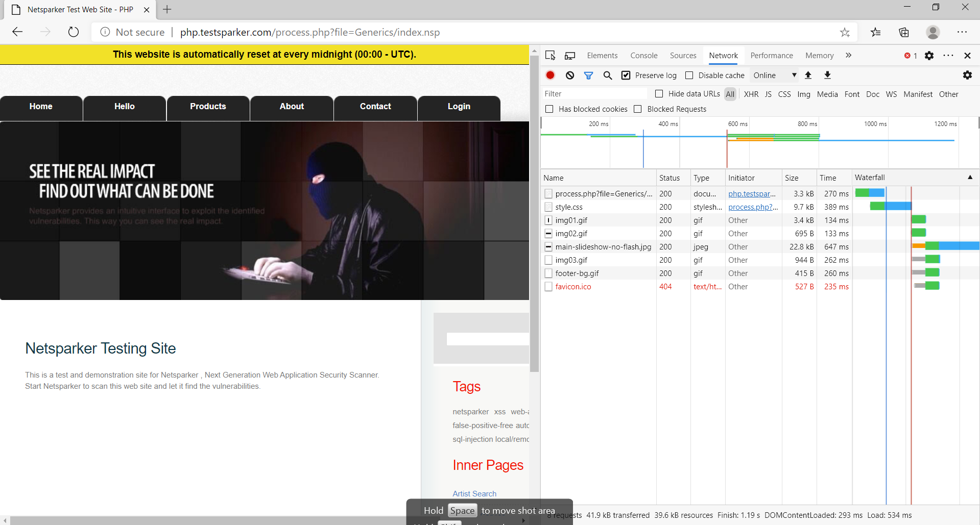This screenshot has height=525, width=980.
Task: Close the Netsparker Test Web Site tab
Action: 147,10
